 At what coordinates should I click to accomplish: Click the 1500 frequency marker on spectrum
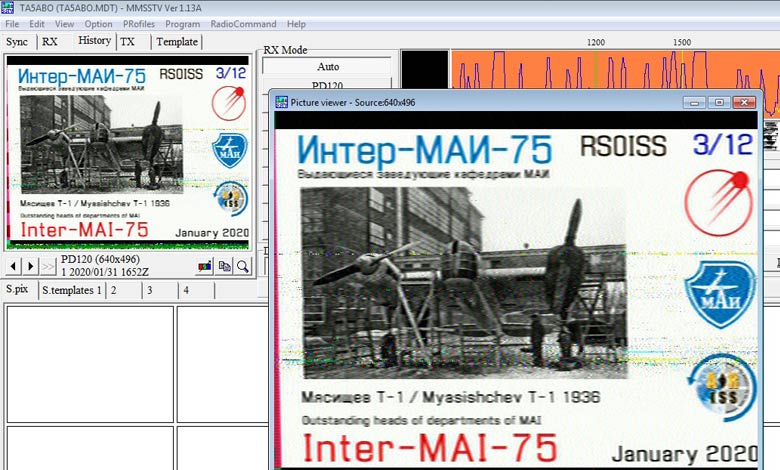pyautogui.click(x=682, y=42)
